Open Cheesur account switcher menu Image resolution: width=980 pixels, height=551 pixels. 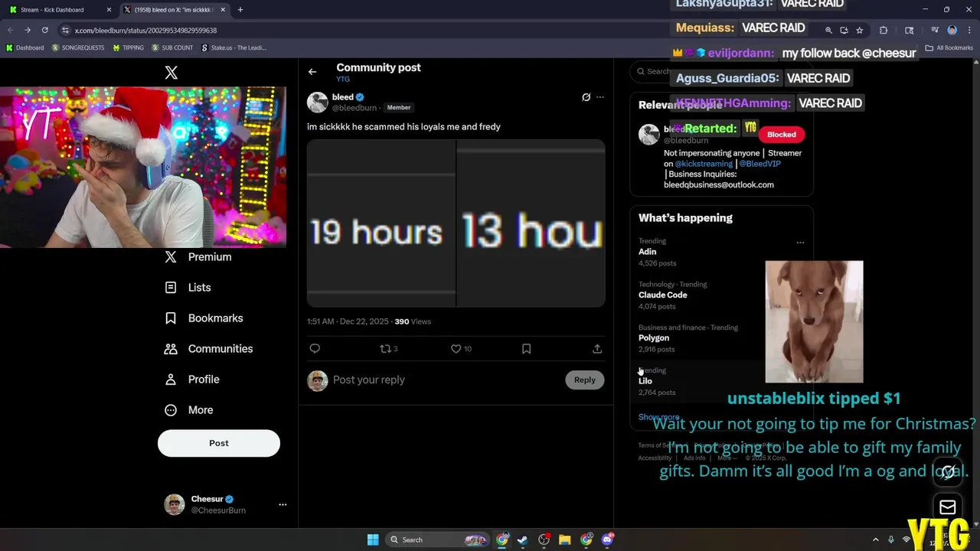point(225,504)
